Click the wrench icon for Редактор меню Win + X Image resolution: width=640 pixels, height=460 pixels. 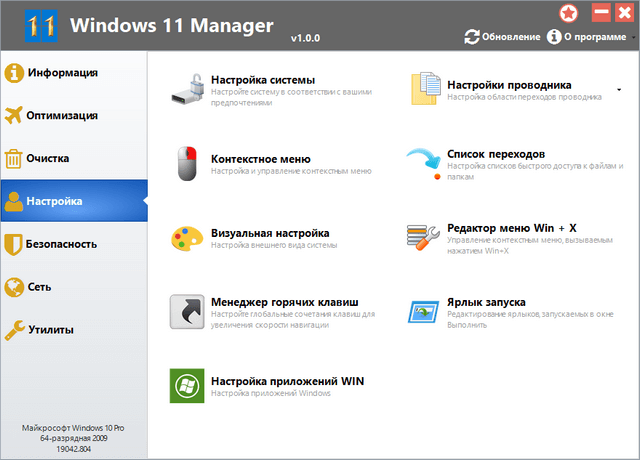click(x=424, y=238)
